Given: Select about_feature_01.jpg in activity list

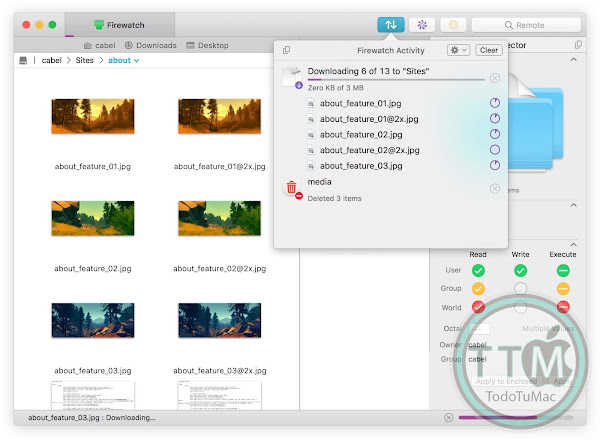Looking at the screenshot, I should [x=360, y=103].
